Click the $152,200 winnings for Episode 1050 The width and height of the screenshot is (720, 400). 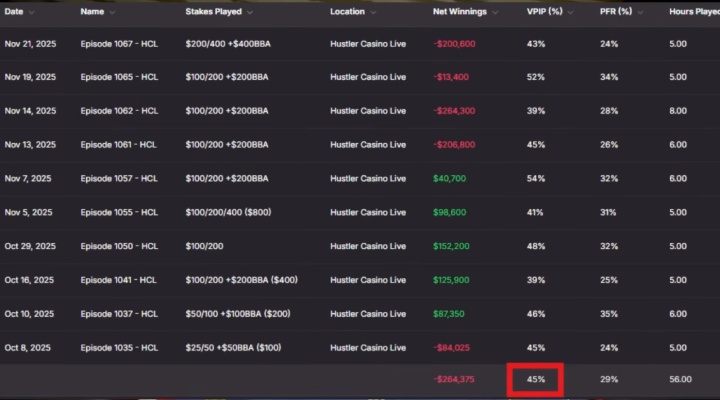click(453, 247)
